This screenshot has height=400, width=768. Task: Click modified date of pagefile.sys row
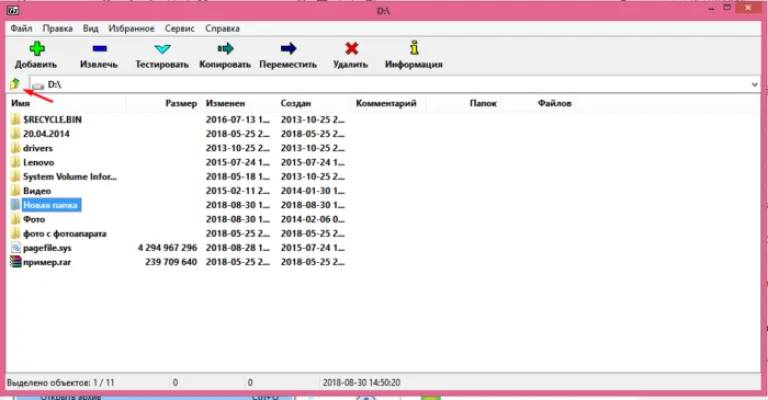click(238, 248)
